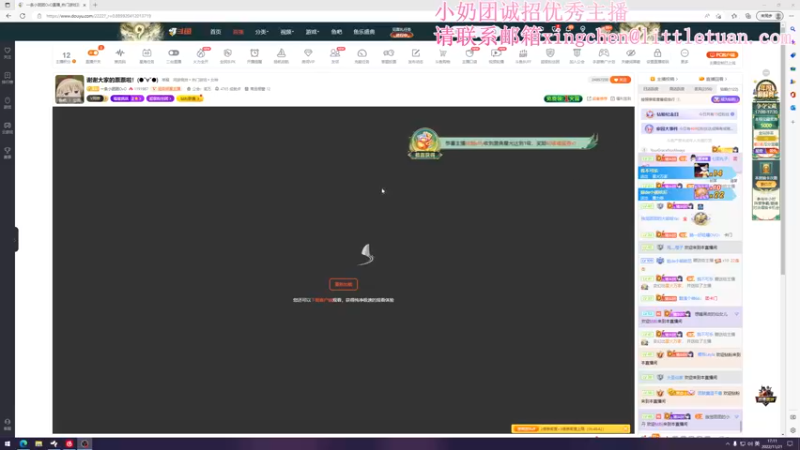Switch to the weekly contribution ranking tab
Screen dimensions: 800x450
(677, 89)
